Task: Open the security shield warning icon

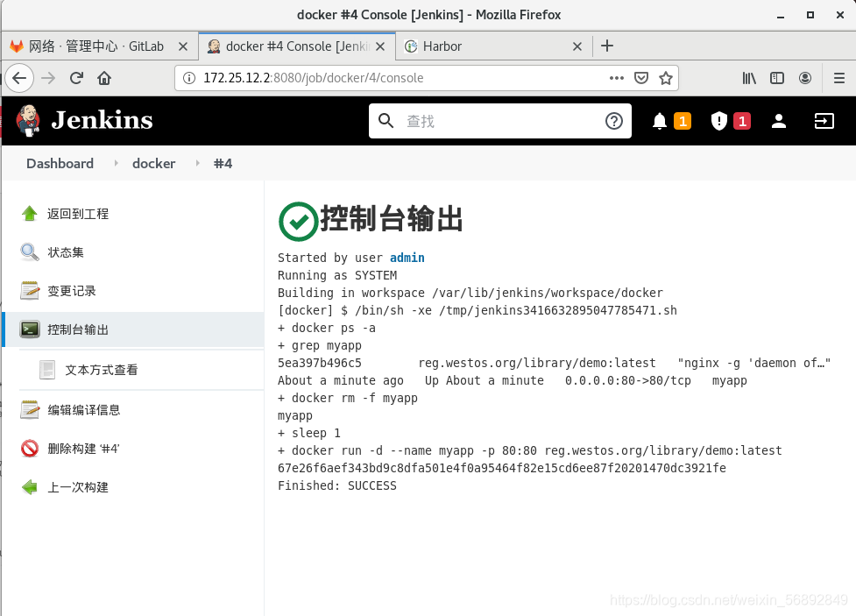Action: click(x=719, y=121)
